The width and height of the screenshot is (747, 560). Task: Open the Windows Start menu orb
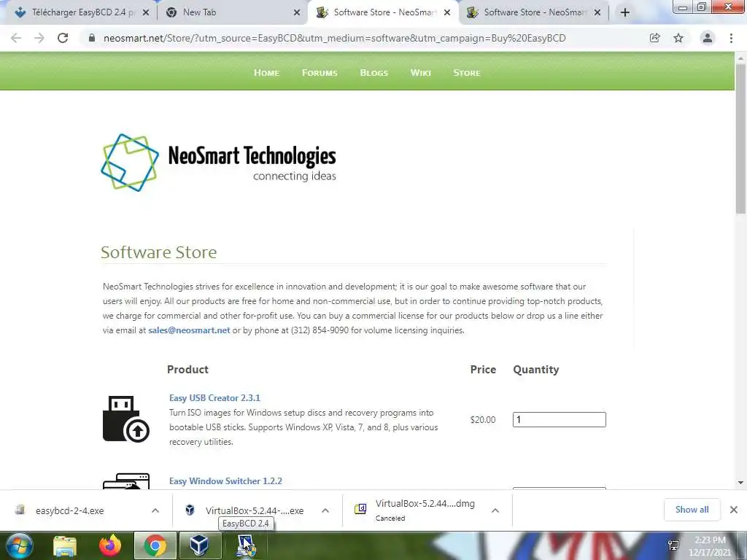pos(20,545)
